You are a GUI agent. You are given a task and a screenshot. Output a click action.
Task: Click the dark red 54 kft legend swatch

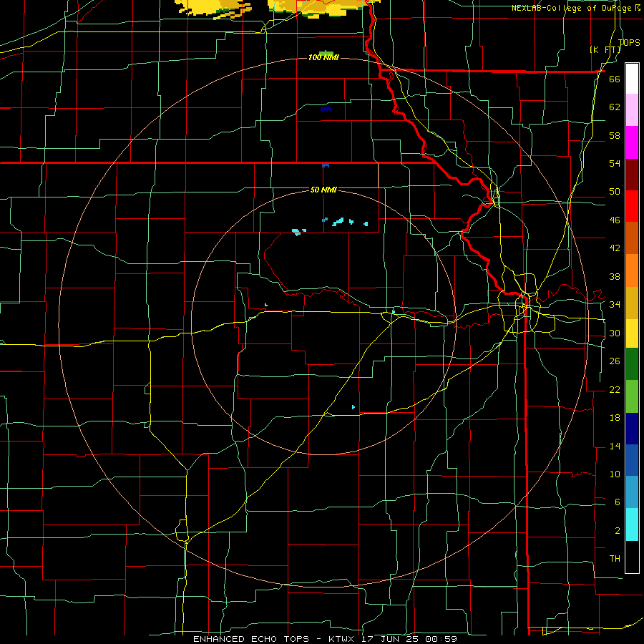(x=632, y=175)
